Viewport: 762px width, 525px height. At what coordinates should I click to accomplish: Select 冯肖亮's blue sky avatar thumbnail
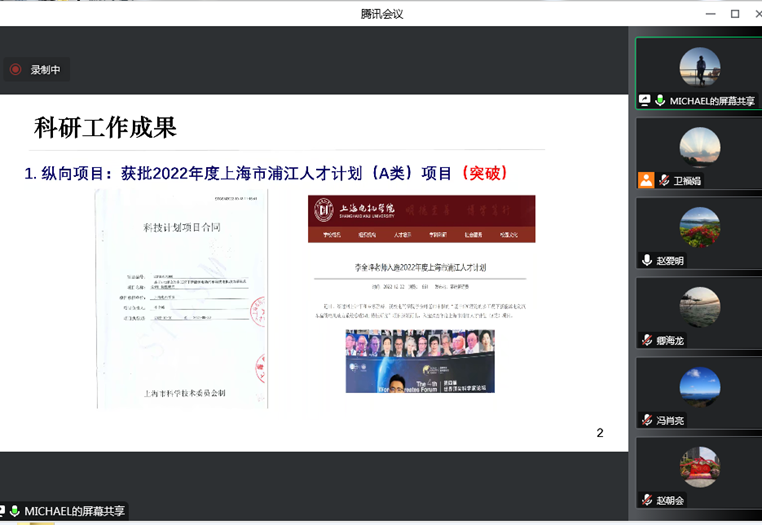[699, 387]
